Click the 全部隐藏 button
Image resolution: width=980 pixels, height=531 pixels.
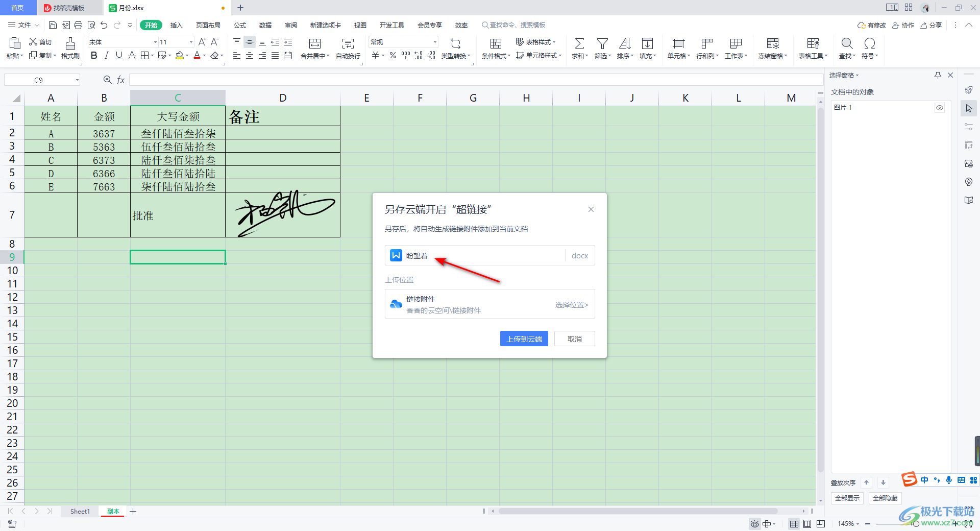click(x=885, y=498)
